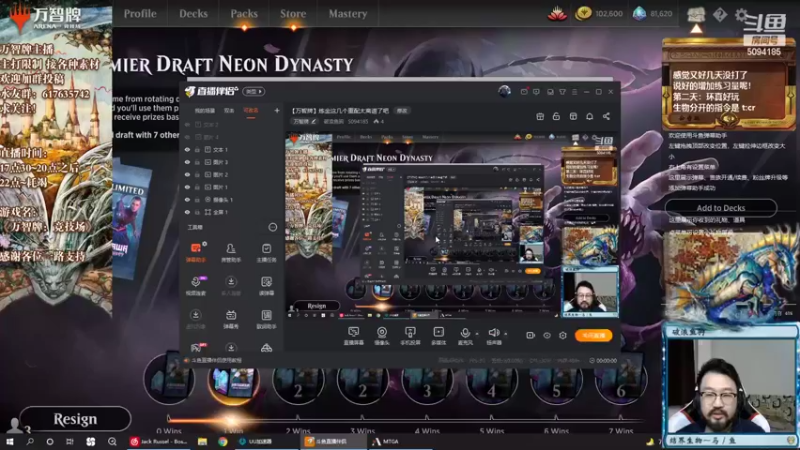Toggle visibility of layer 图片 1

(x=187, y=187)
